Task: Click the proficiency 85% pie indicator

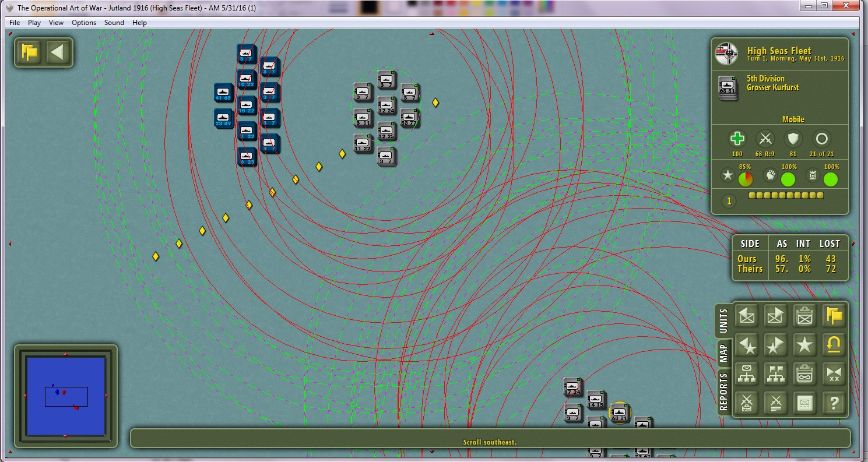Action: pos(746,179)
